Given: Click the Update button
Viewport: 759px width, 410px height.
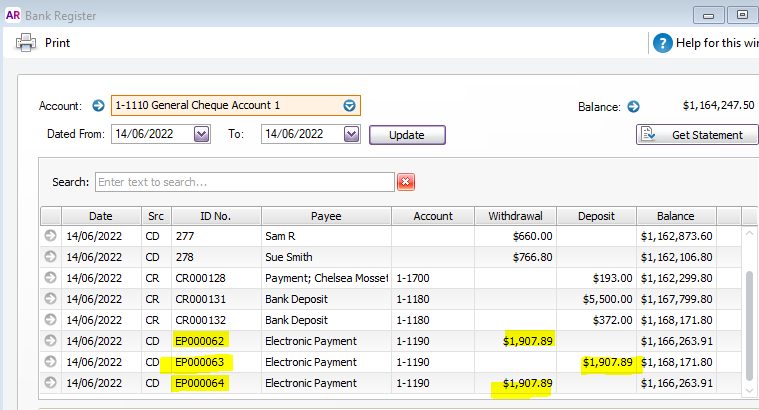Looking at the screenshot, I should (407, 135).
